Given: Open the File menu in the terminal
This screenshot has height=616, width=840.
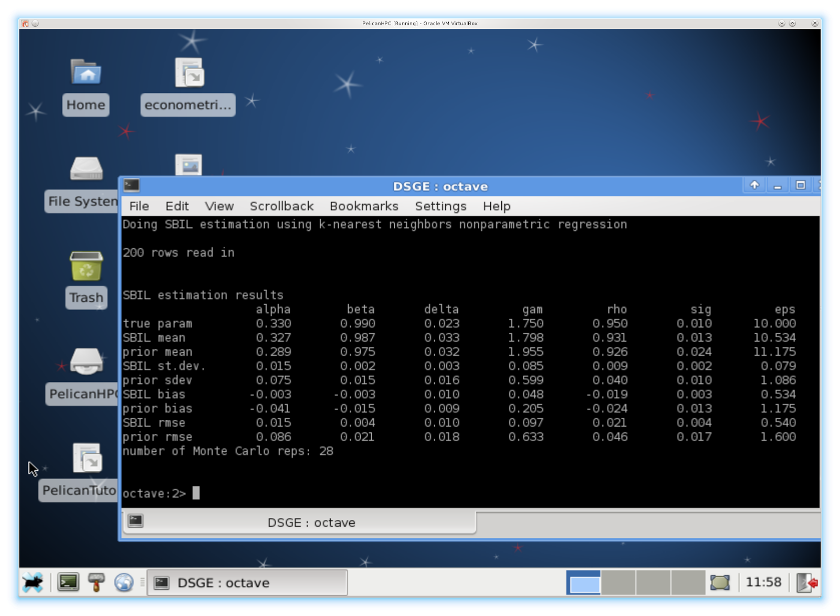Looking at the screenshot, I should point(138,206).
